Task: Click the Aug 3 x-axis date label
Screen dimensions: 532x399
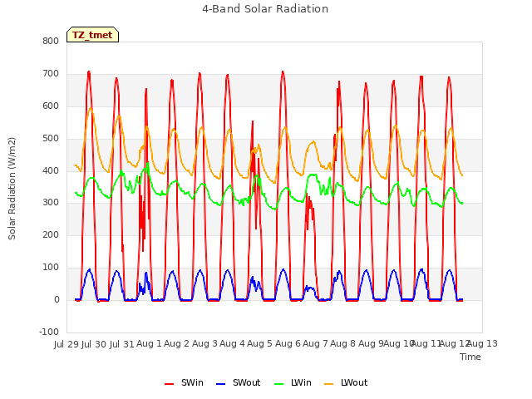Action: click(204, 344)
